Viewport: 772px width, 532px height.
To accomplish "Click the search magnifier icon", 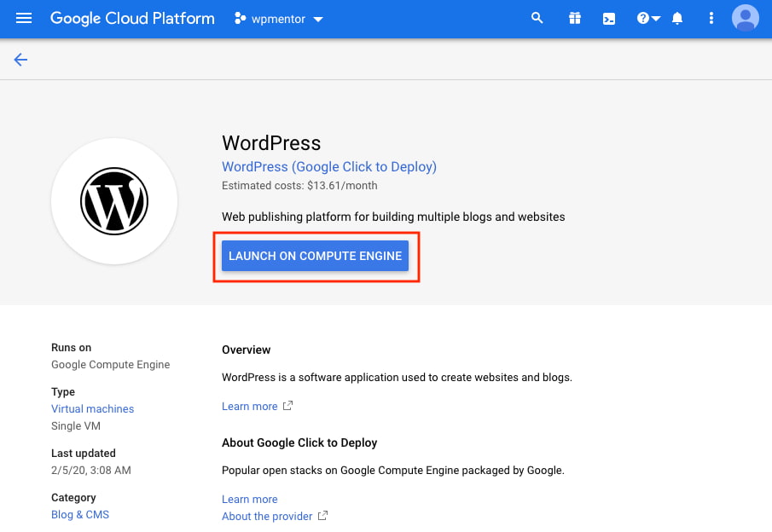I will [537, 19].
